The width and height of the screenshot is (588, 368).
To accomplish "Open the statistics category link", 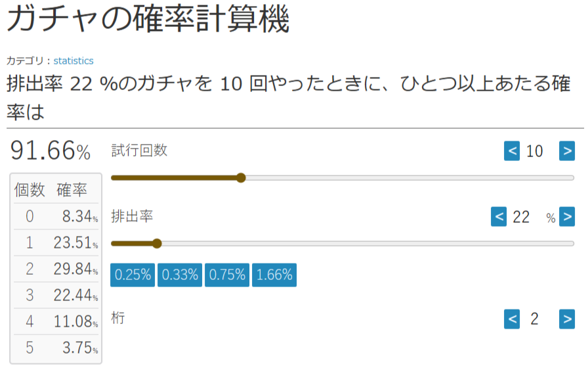I will (x=73, y=61).
